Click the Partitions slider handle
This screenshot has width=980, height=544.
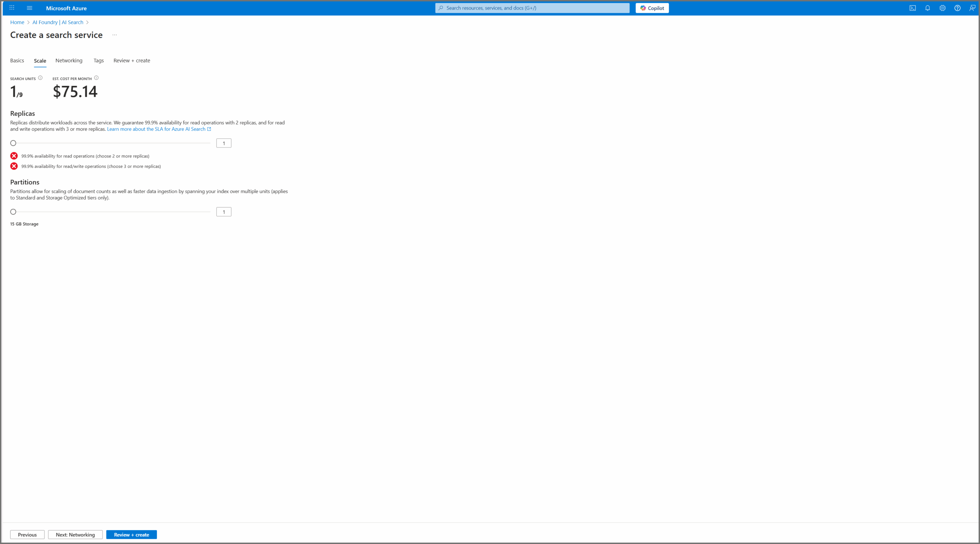(x=13, y=212)
